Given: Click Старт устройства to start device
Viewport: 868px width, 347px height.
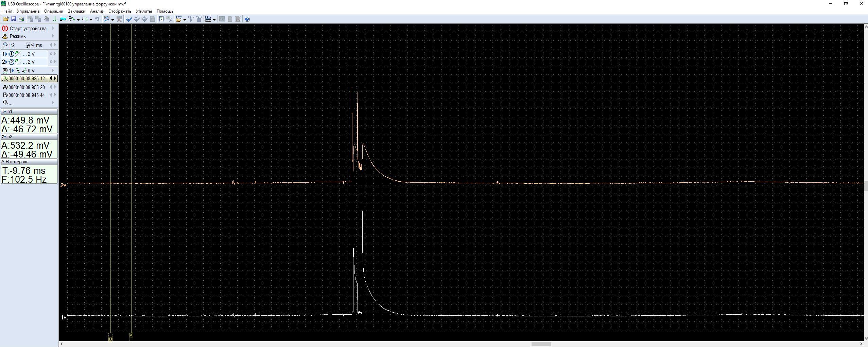Looking at the screenshot, I should [x=28, y=29].
